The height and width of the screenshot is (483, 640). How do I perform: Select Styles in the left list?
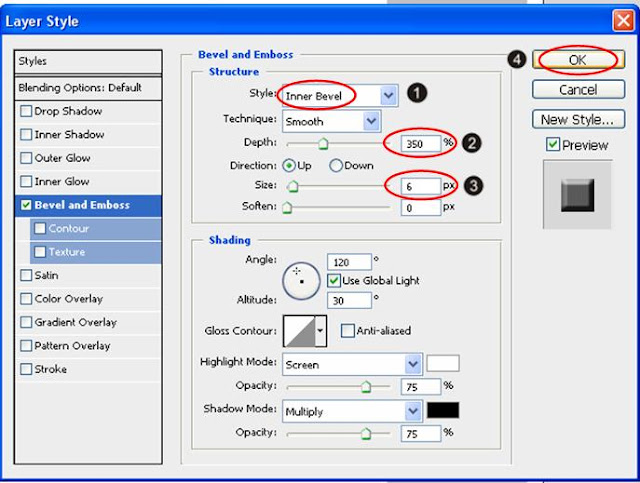click(88, 62)
